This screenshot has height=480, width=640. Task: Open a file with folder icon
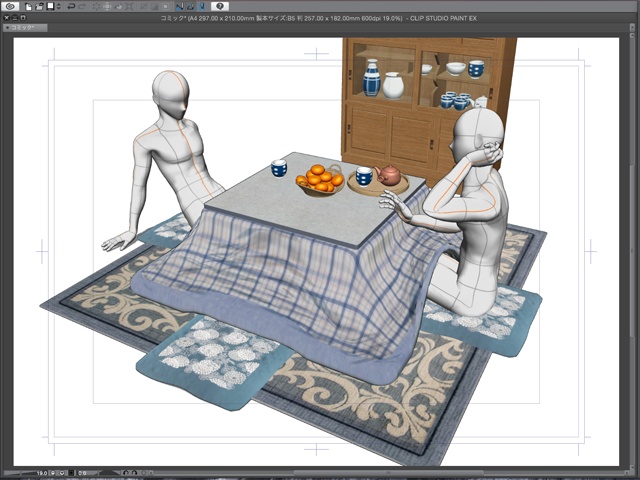point(39,7)
